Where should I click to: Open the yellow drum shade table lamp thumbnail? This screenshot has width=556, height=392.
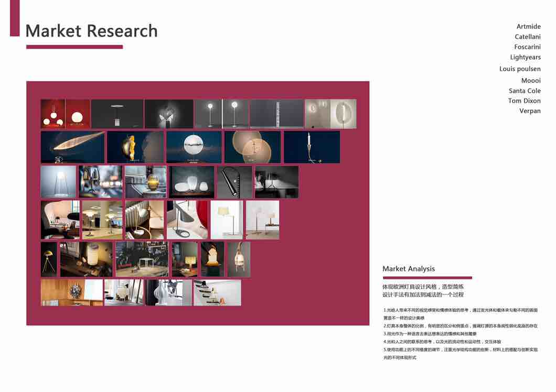point(185,259)
